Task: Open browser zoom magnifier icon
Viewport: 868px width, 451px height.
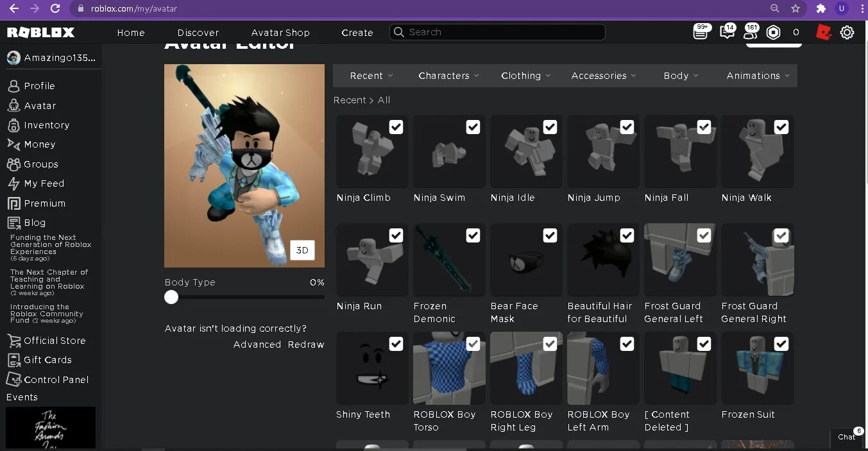Action: click(x=775, y=8)
